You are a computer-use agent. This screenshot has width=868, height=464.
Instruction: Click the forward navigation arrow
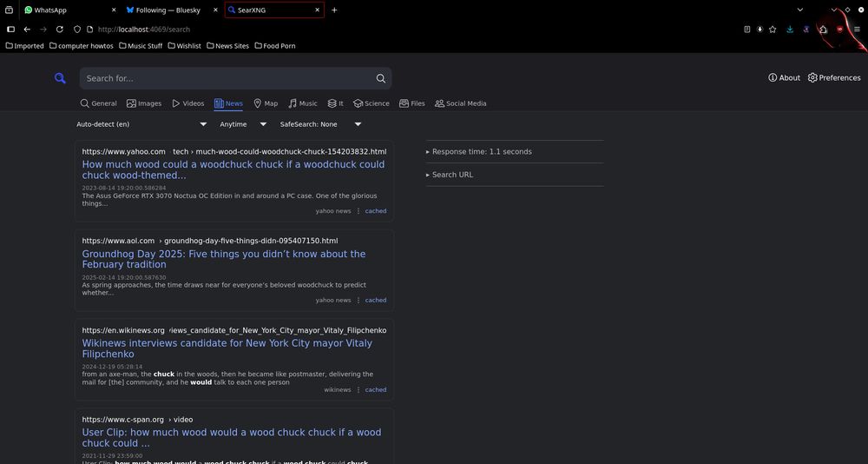coord(43,30)
